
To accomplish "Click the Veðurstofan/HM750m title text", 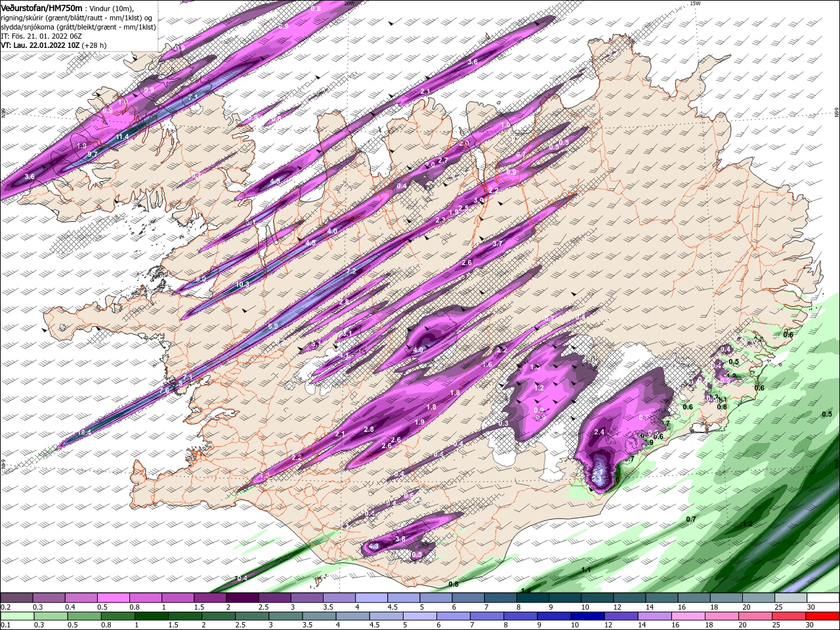I will click(x=41, y=7).
